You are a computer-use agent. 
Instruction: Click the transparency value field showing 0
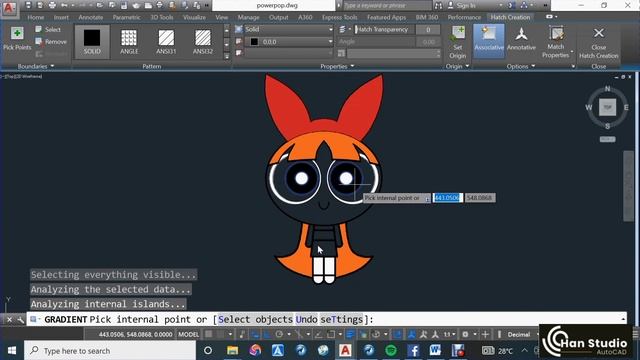(428, 29)
